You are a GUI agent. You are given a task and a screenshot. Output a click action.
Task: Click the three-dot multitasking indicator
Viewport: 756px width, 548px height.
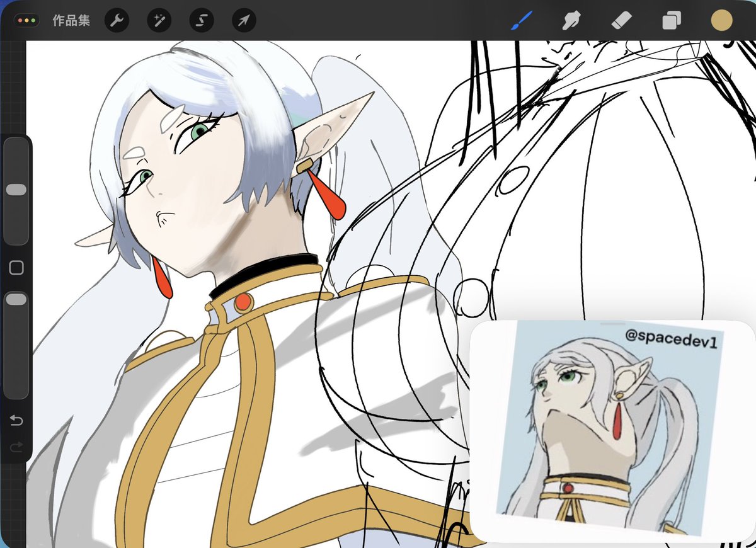[27, 21]
